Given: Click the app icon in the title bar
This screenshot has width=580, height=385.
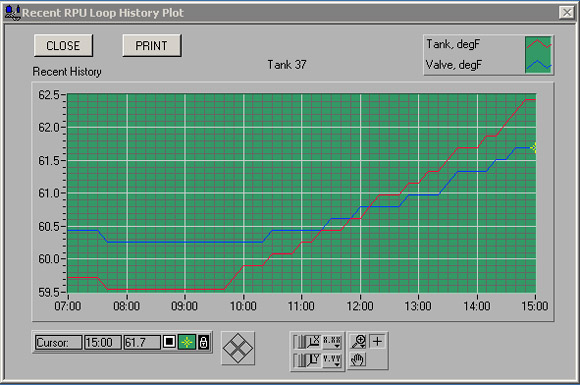Looking at the screenshot, I should coord(12,13).
